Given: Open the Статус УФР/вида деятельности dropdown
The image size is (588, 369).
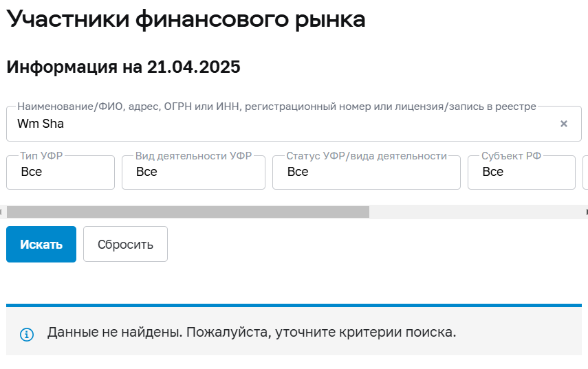Looking at the screenshot, I should [366, 172].
